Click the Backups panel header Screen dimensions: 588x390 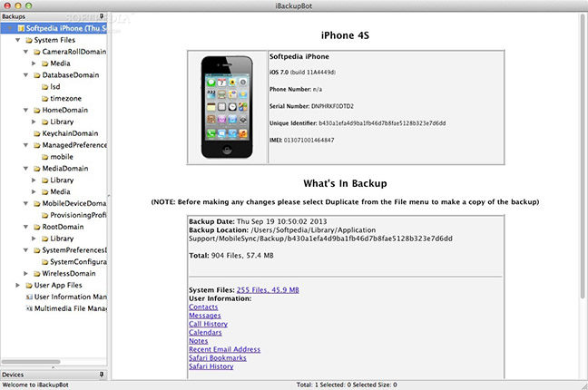tap(54, 16)
